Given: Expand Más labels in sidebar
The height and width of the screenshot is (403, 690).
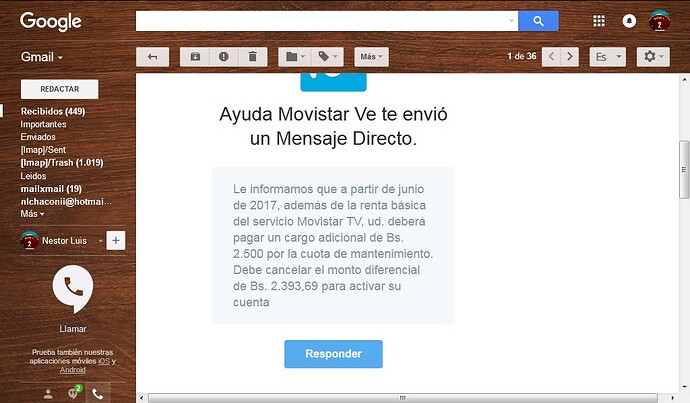Looking at the screenshot, I should pos(32,214).
